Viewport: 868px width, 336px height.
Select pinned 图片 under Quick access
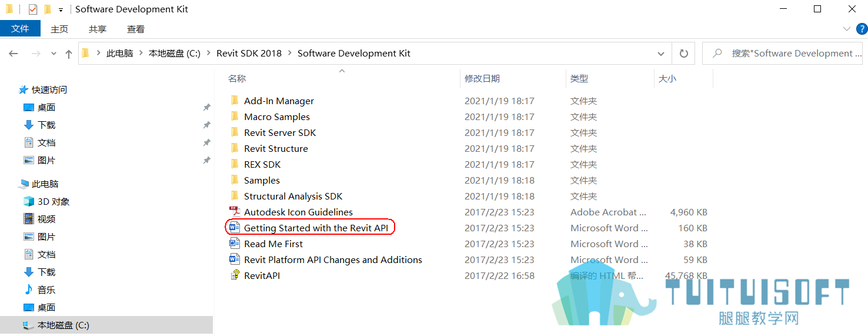(46, 161)
